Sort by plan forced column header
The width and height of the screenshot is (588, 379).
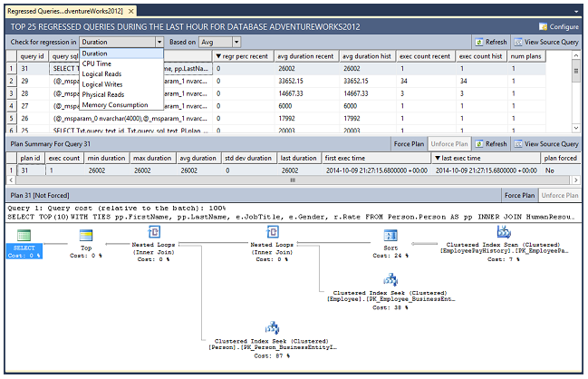click(x=561, y=158)
